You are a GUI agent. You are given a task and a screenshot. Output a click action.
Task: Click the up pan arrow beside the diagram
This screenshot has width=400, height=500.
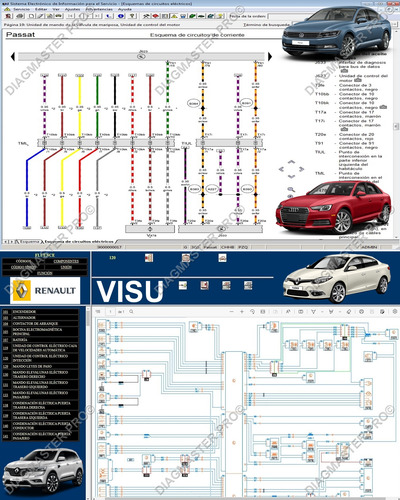click(x=291, y=162)
